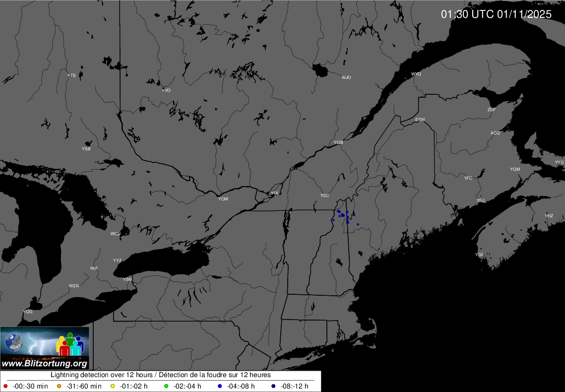
Task: Select the YUL station label
Action: pos(275,193)
